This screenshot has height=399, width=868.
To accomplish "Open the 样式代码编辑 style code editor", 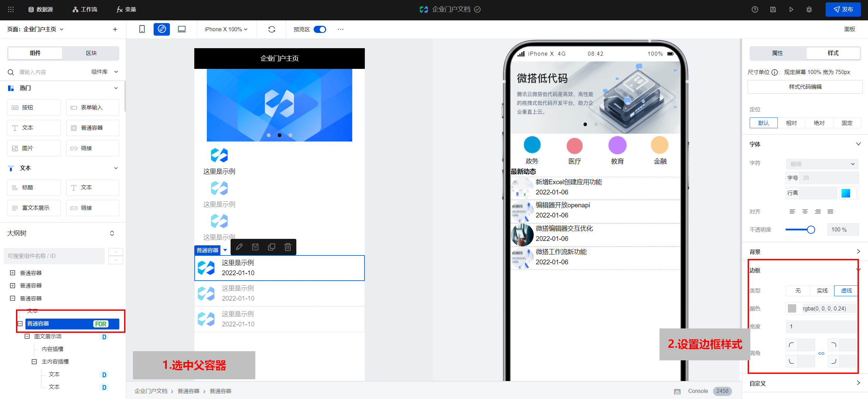I will [x=805, y=87].
